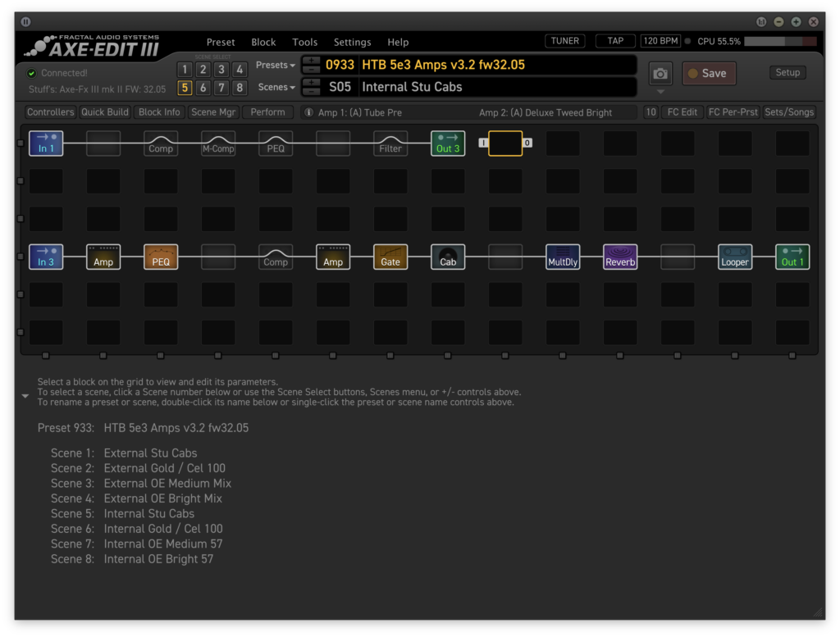
Task: Select the In 1 input block
Action: click(x=46, y=143)
